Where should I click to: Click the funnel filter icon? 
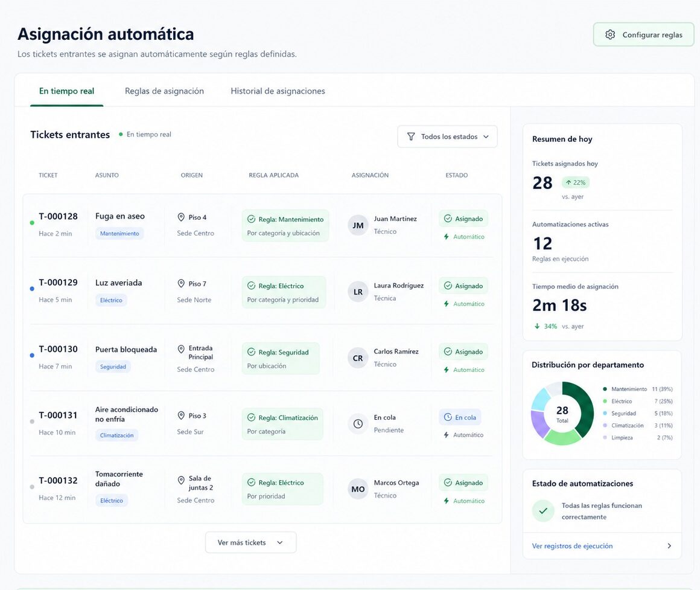(411, 136)
